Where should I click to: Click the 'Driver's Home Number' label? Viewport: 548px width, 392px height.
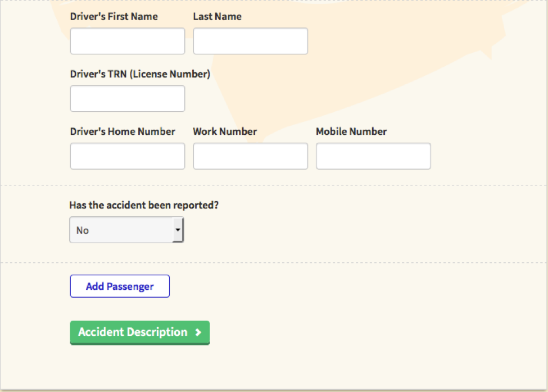(123, 131)
